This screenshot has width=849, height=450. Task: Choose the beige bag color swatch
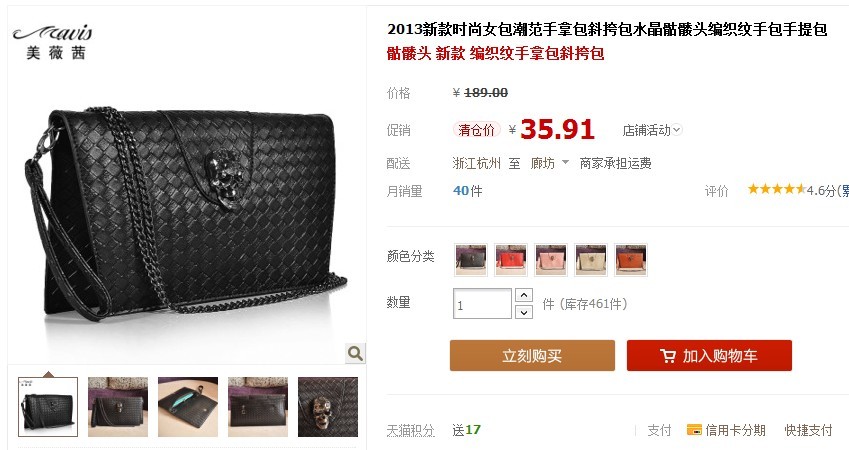tap(591, 259)
